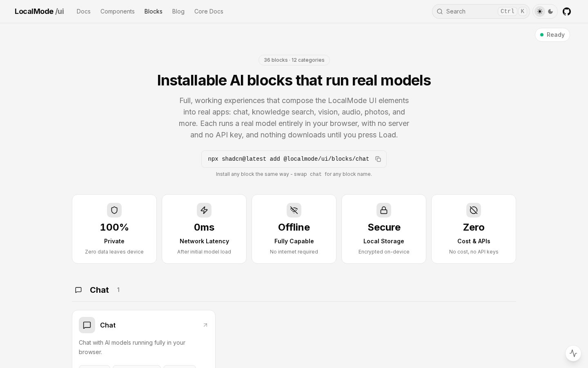This screenshot has width=588, height=368.
Task: Click 'Zero data leaves device' text
Action: click(114, 252)
